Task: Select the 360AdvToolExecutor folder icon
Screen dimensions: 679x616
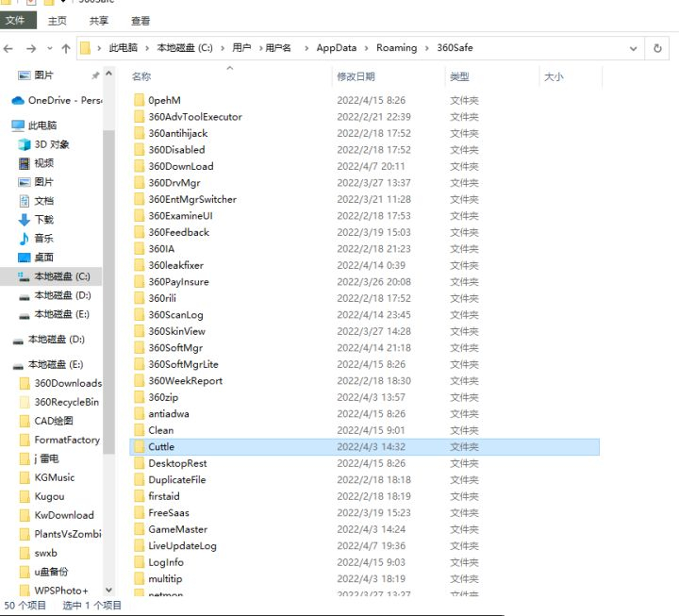Action: (x=139, y=117)
